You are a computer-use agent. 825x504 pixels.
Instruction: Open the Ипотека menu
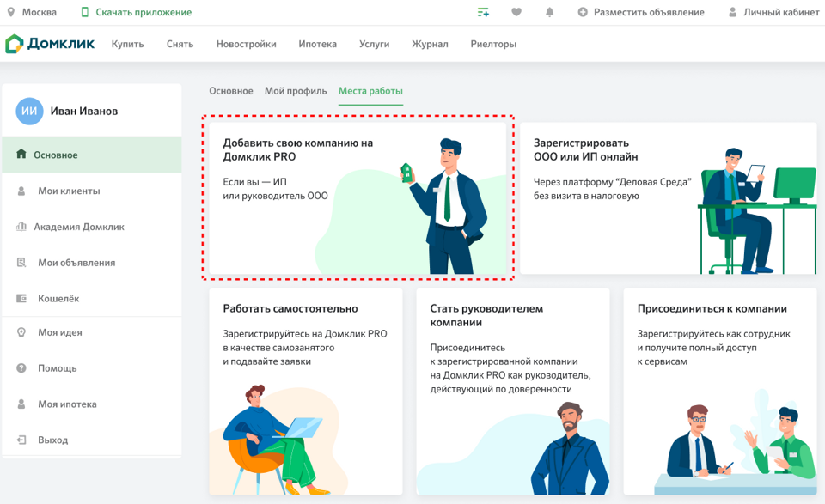pyautogui.click(x=317, y=44)
